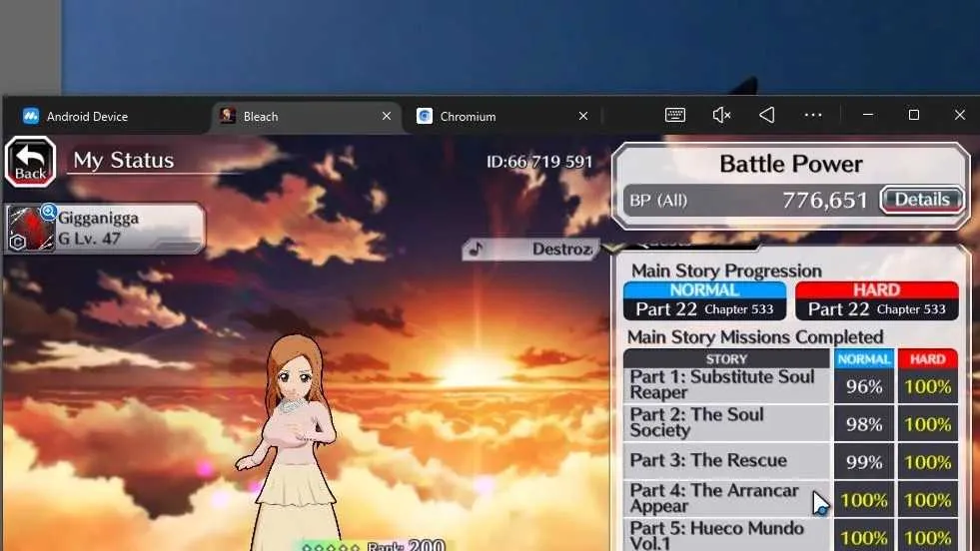This screenshot has height=551, width=980.
Task: Click the Bleach tab game icon
Action: [228, 116]
